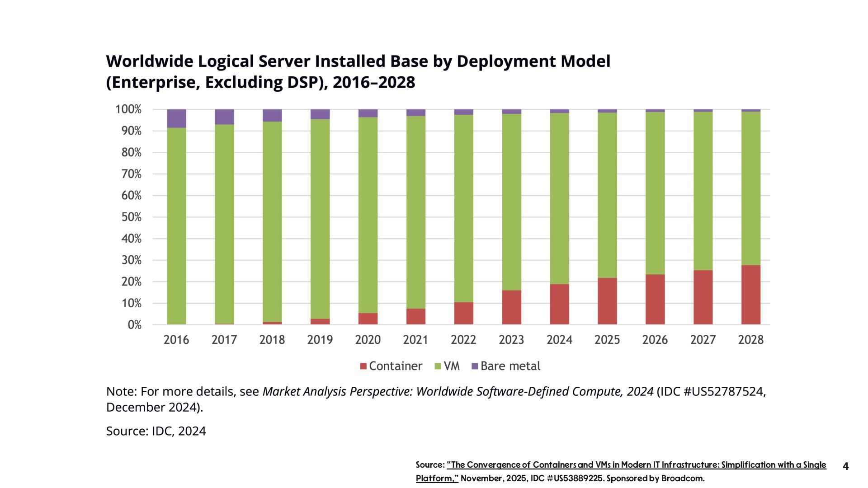Click the 2020 axis year label
Viewport: 868px width, 488px height.
coord(368,340)
